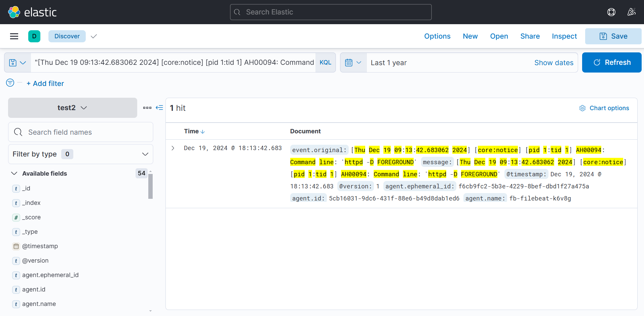This screenshot has width=644, height=316.
Task: Click the 54 available fields badge
Action: click(x=142, y=173)
